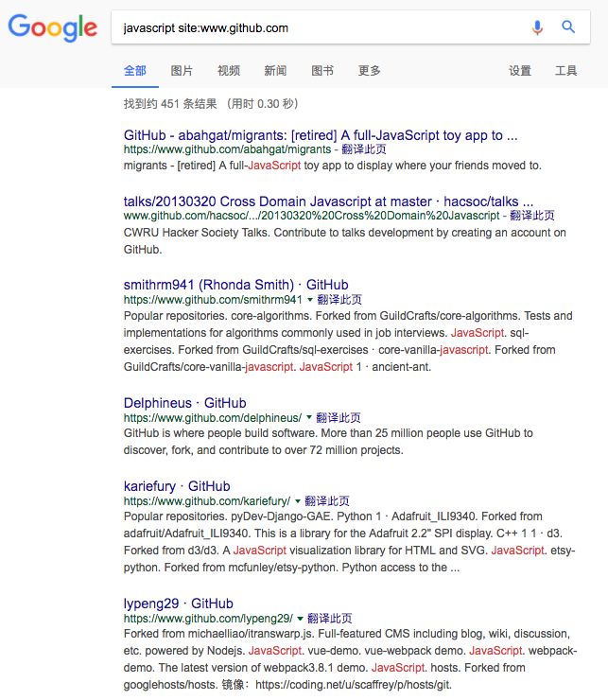
Task: Expand the 更多 menu
Action: click(x=369, y=71)
